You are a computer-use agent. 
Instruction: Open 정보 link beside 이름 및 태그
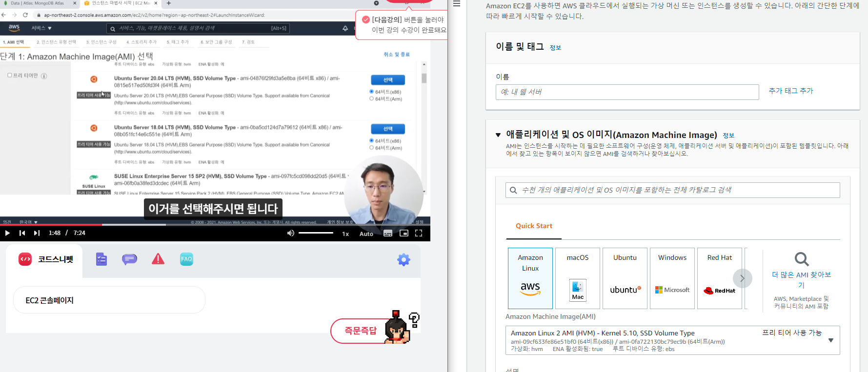(x=555, y=48)
